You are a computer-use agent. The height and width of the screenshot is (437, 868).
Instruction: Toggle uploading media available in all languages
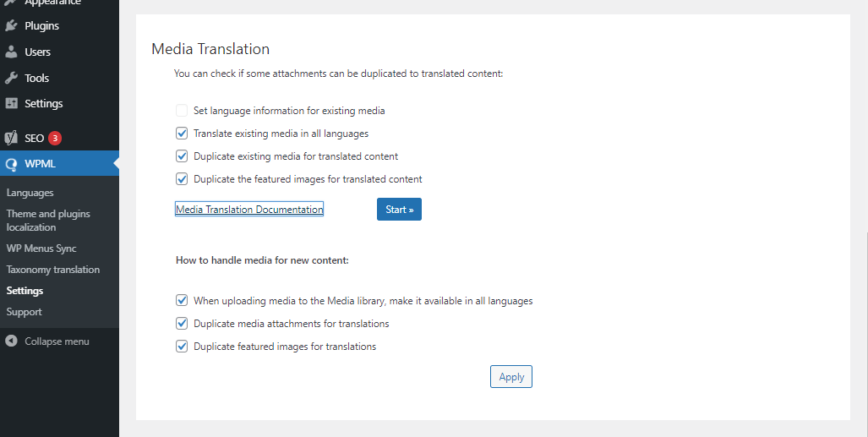click(x=182, y=300)
